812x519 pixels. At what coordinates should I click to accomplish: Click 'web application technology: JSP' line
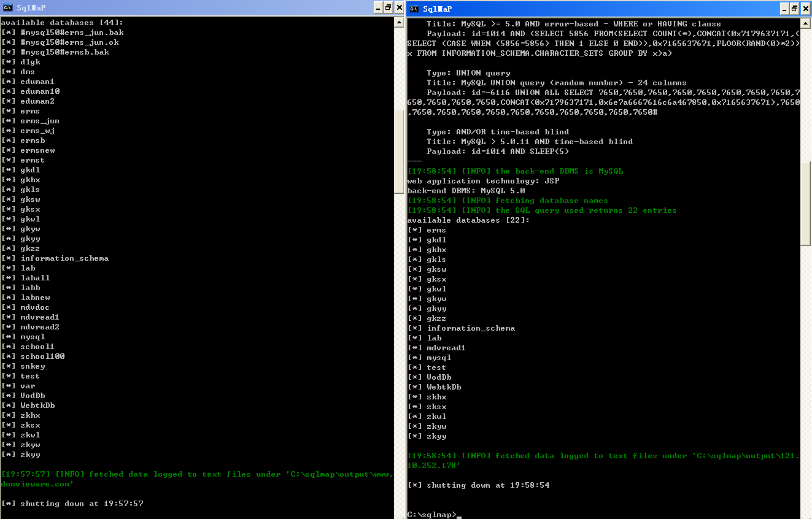(483, 181)
